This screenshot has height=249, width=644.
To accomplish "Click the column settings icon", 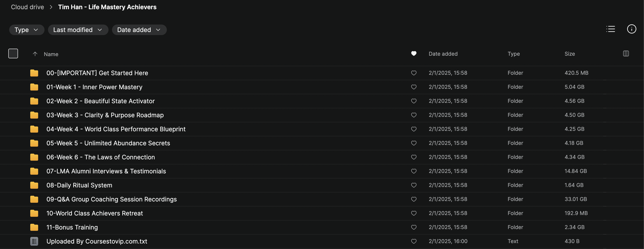I will pos(626,53).
